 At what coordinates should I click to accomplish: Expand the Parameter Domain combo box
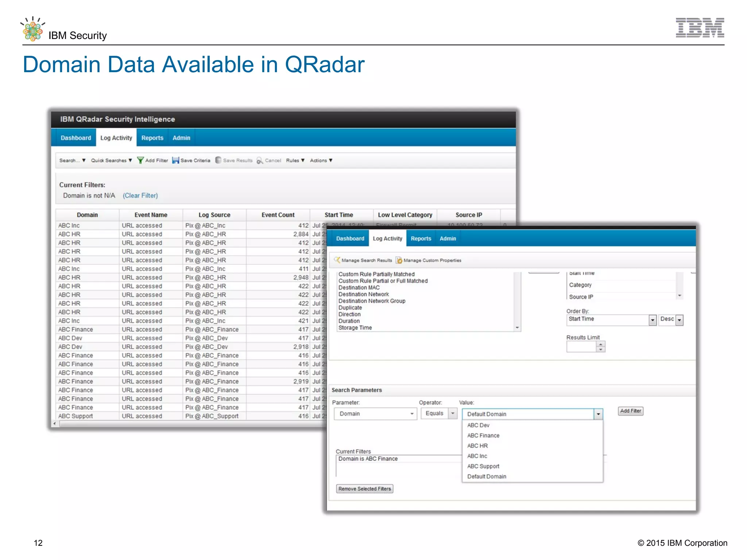(375, 414)
